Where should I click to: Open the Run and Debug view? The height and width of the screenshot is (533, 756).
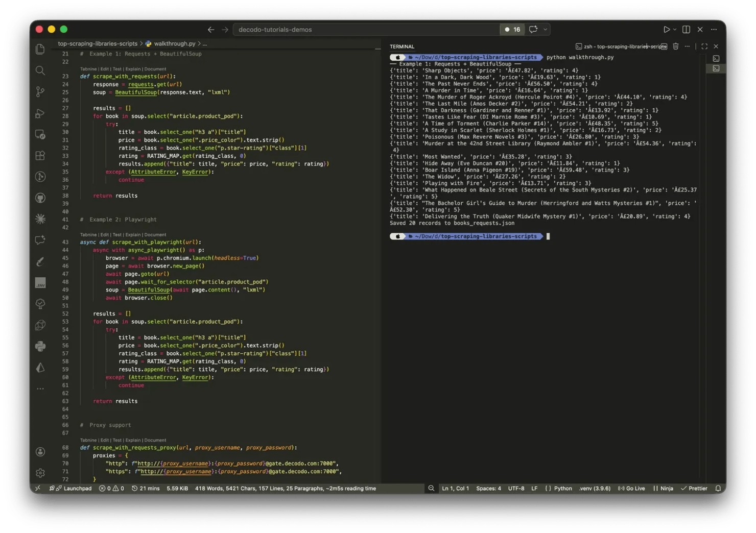(x=40, y=113)
